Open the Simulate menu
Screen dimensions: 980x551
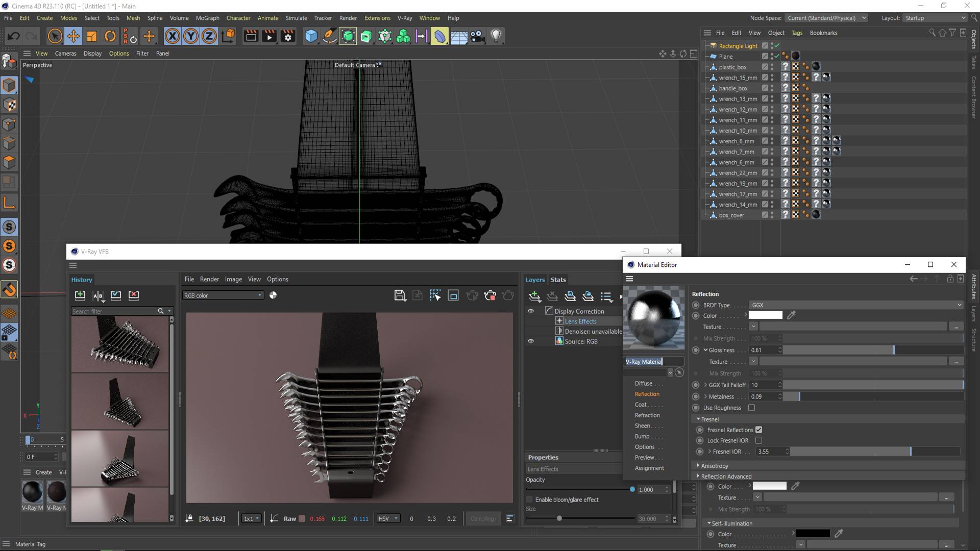coord(296,18)
